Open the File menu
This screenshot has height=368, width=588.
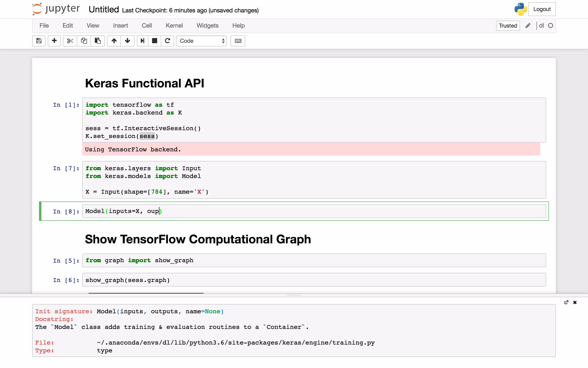[44, 26]
